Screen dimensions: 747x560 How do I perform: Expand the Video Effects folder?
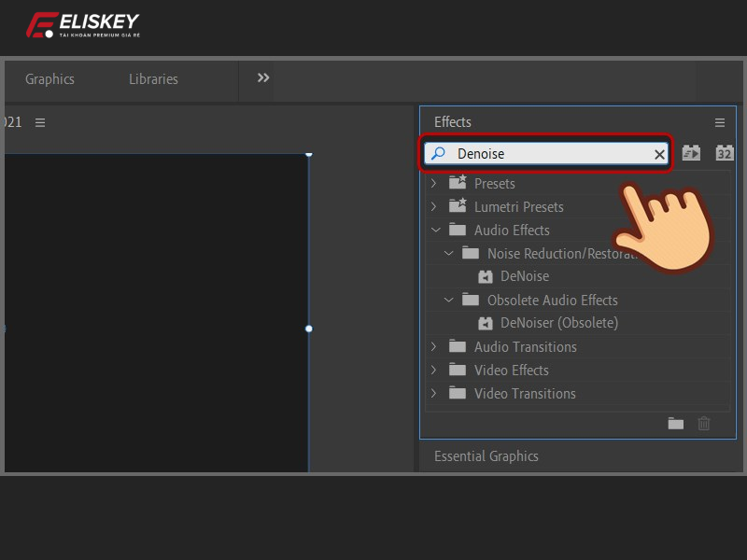pos(433,371)
